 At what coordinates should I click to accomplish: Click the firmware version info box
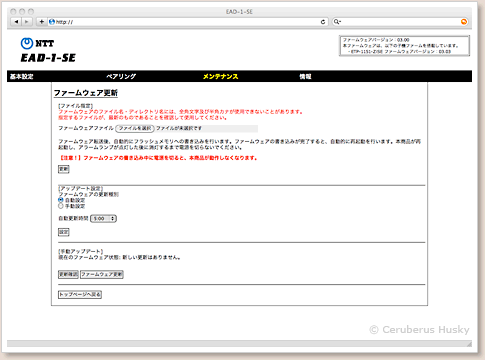(x=404, y=46)
